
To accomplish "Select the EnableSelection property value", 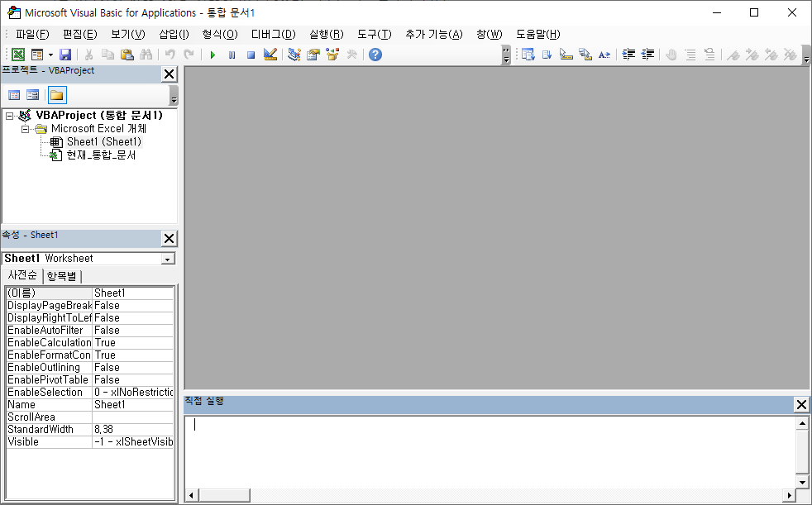I will pyautogui.click(x=133, y=393).
